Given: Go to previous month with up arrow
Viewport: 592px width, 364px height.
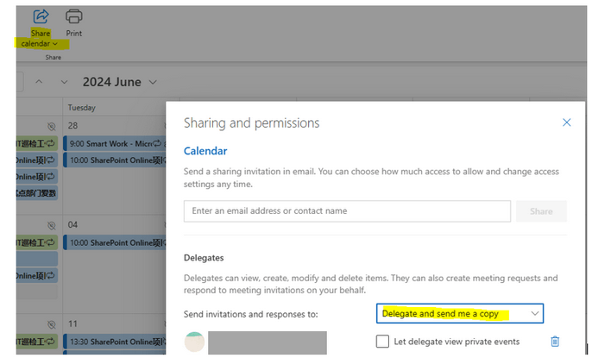Looking at the screenshot, I should pyautogui.click(x=39, y=81).
